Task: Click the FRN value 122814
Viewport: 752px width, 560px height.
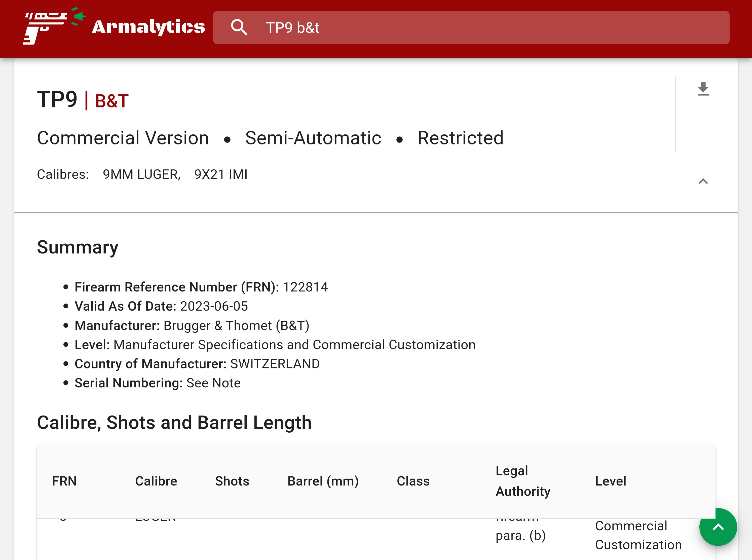Action: [x=305, y=287]
